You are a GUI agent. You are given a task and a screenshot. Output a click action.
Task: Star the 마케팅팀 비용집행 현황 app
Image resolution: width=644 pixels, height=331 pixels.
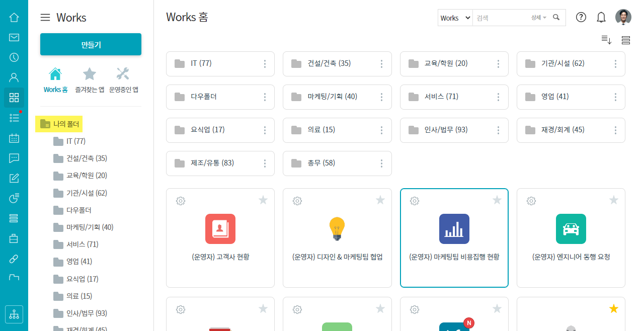point(497,200)
